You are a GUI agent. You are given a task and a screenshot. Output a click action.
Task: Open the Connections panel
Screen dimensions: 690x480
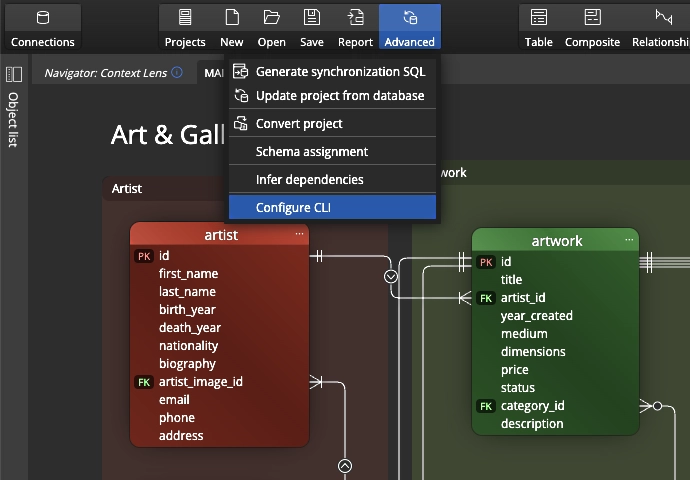43,27
